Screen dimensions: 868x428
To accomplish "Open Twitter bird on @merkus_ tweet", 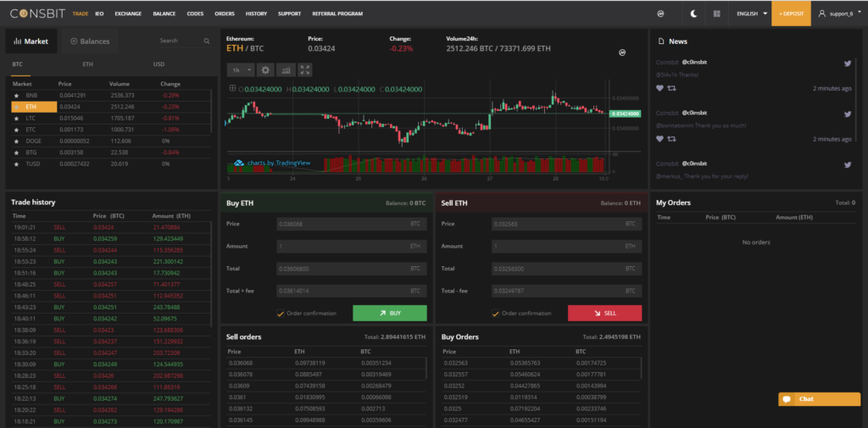I will pos(847,164).
